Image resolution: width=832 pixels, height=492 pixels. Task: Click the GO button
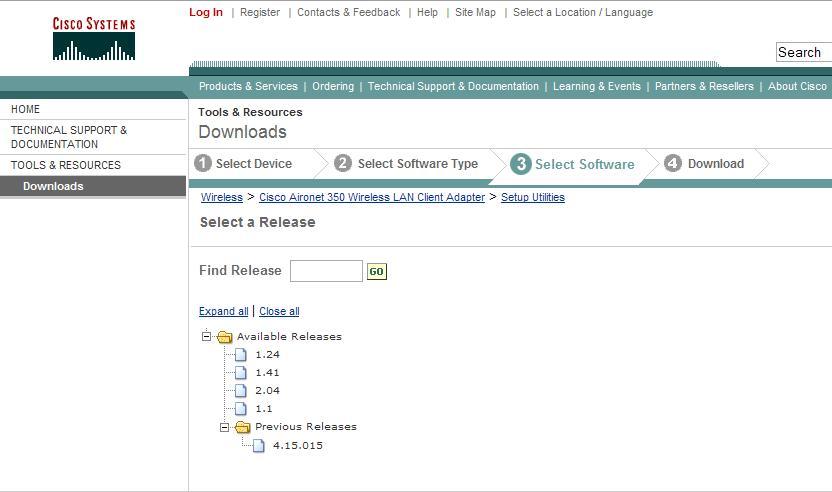pyautogui.click(x=377, y=272)
